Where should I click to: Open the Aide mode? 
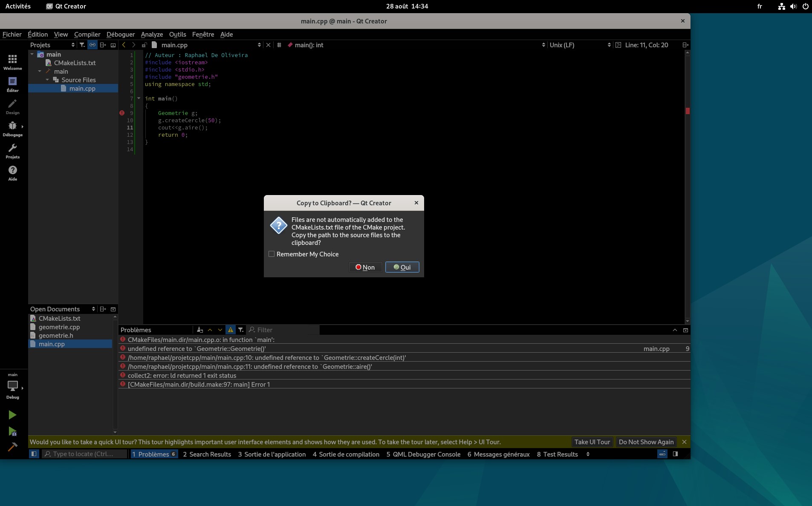13,173
